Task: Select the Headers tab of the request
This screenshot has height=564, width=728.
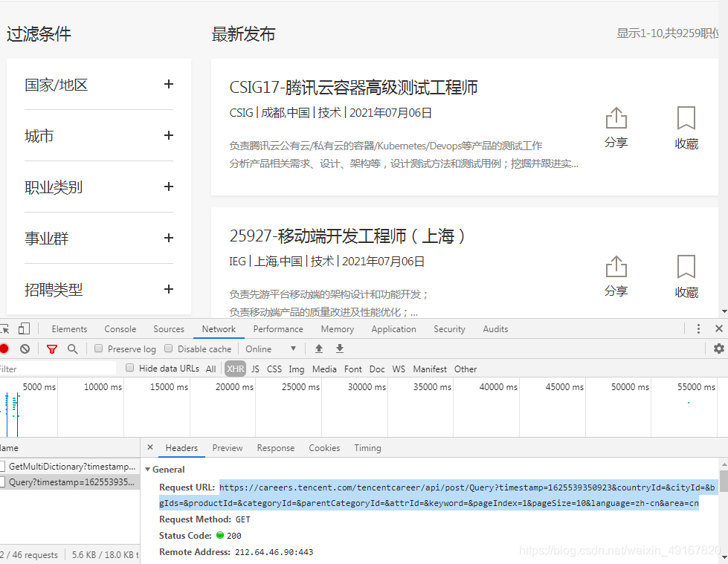Action: click(181, 448)
